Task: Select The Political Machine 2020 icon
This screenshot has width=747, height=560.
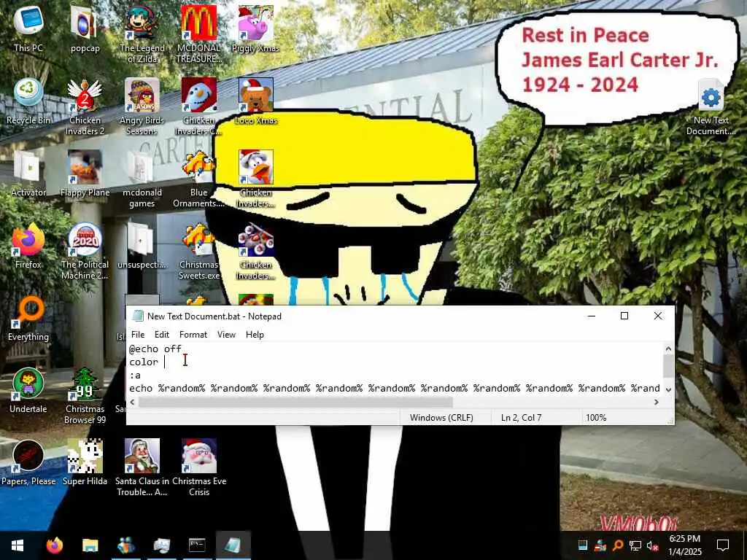Action: [x=85, y=251]
